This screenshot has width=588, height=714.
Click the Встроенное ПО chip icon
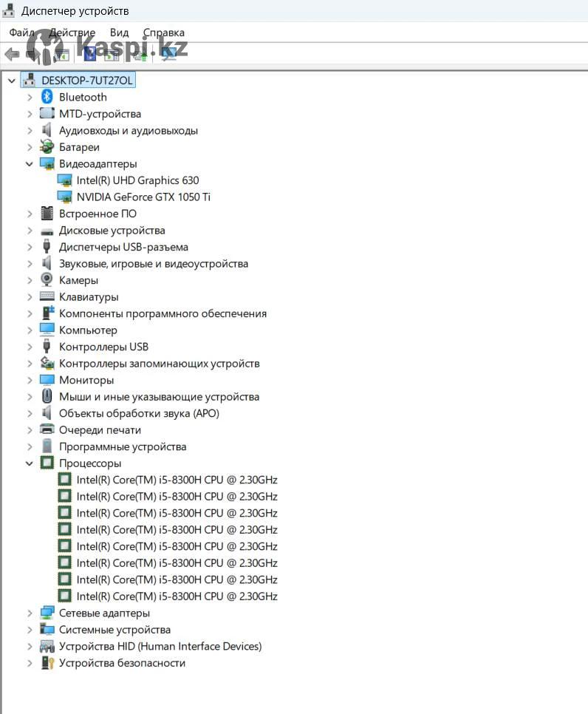[x=47, y=214]
